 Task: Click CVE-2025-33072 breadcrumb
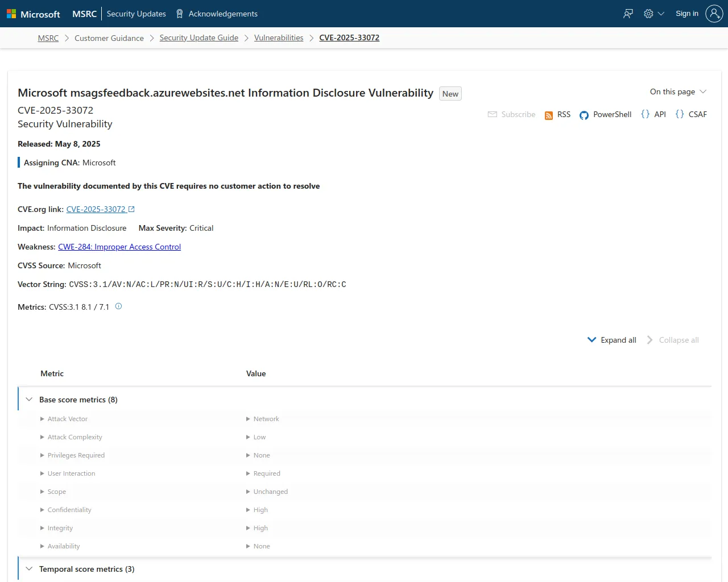(349, 38)
